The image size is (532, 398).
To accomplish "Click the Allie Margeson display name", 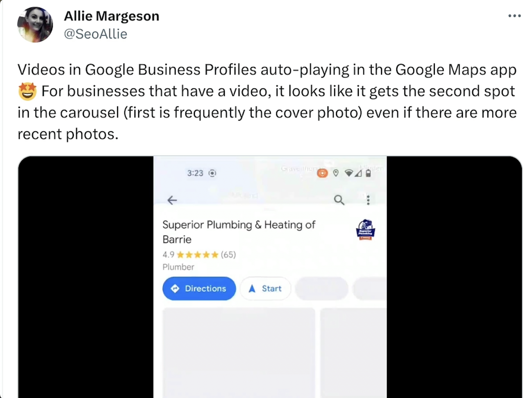I will pyautogui.click(x=112, y=16).
